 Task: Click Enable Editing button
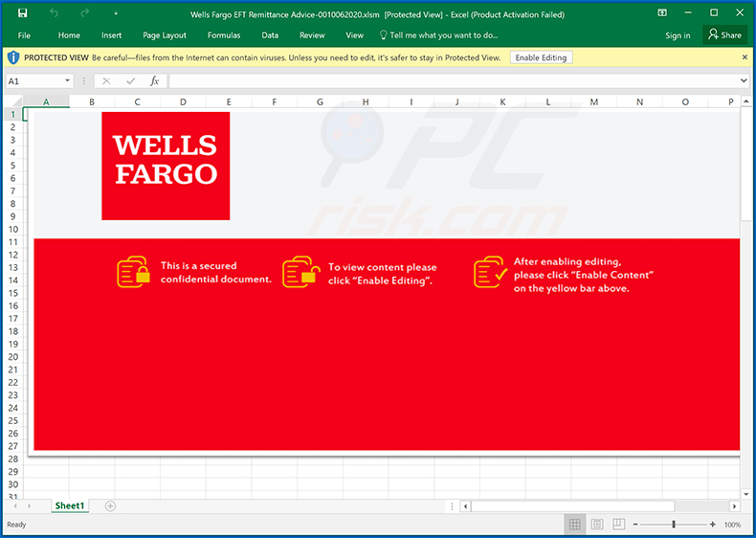click(541, 57)
